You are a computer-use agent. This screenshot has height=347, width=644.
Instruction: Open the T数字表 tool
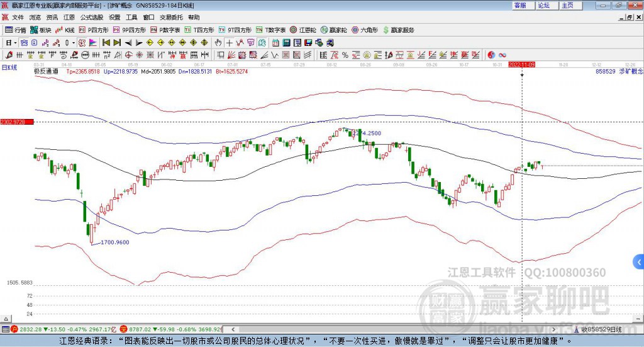(x=270, y=30)
